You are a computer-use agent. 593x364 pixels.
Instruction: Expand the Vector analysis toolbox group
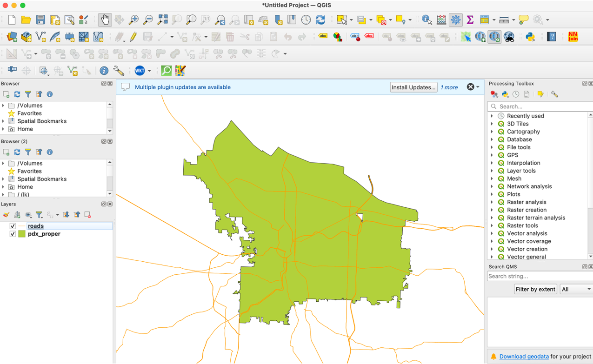tap(492, 233)
